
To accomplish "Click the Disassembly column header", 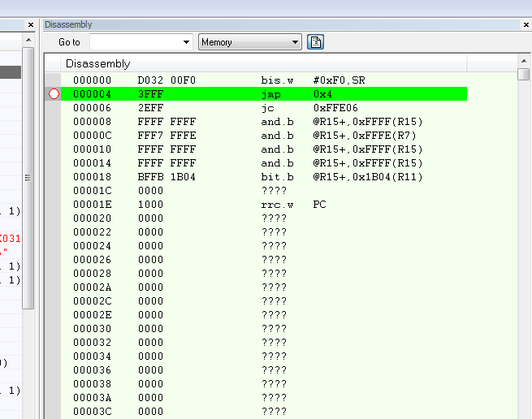I will [x=264, y=63].
